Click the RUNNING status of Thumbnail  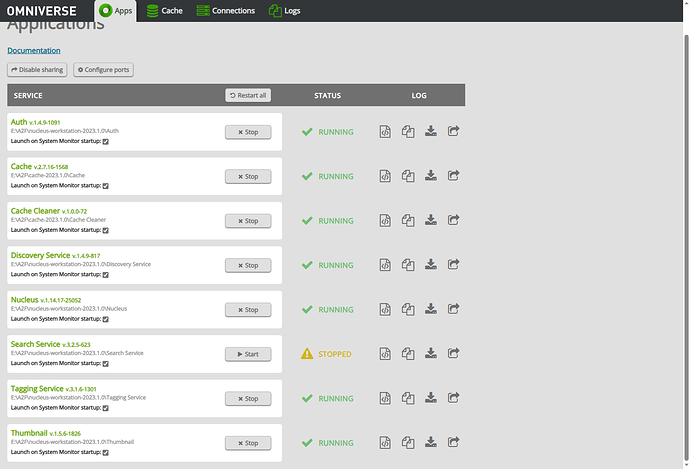(327, 443)
